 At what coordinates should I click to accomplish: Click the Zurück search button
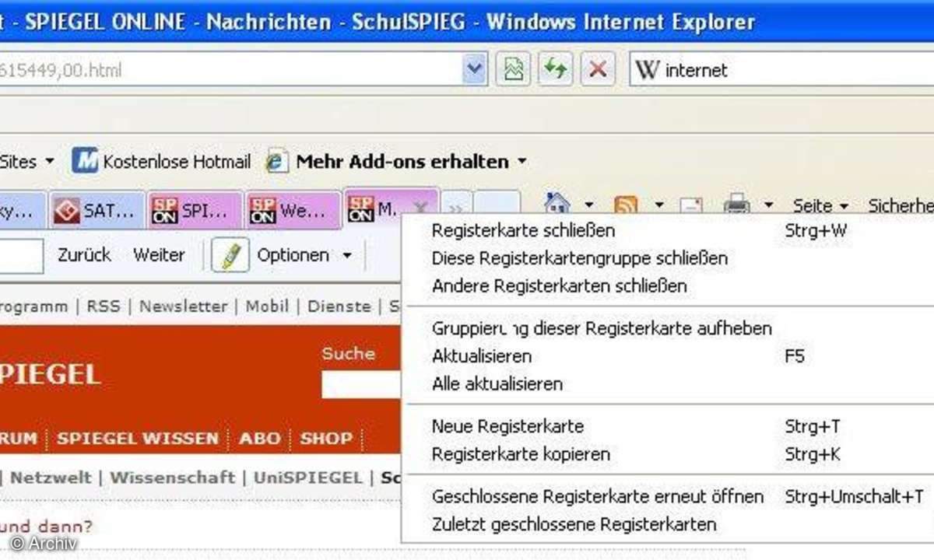coord(84,255)
